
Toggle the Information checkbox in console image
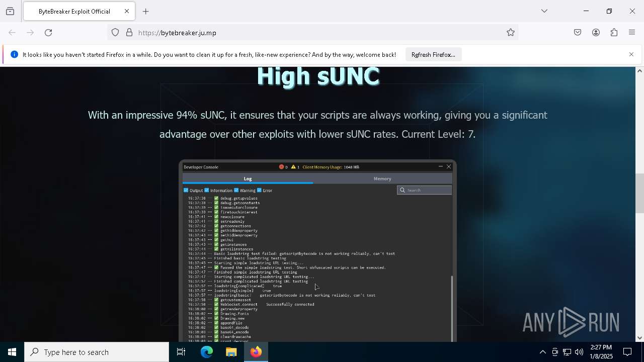pyautogui.click(x=206, y=190)
